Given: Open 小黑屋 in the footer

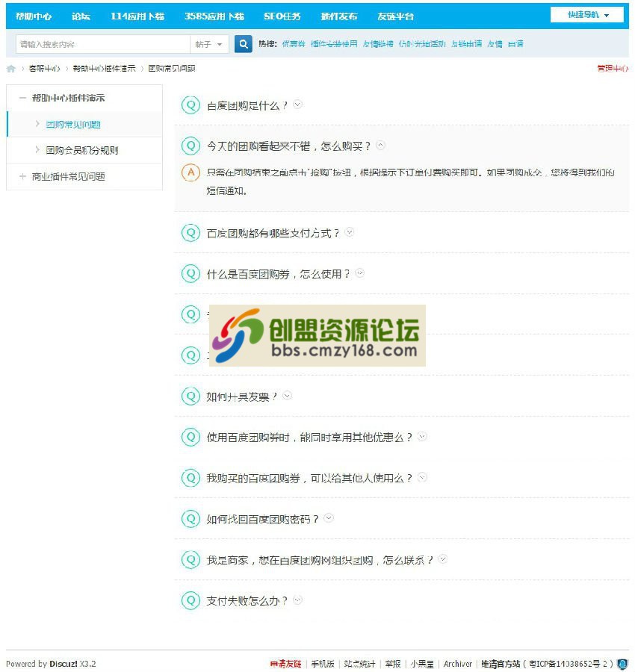Looking at the screenshot, I should [422, 664].
